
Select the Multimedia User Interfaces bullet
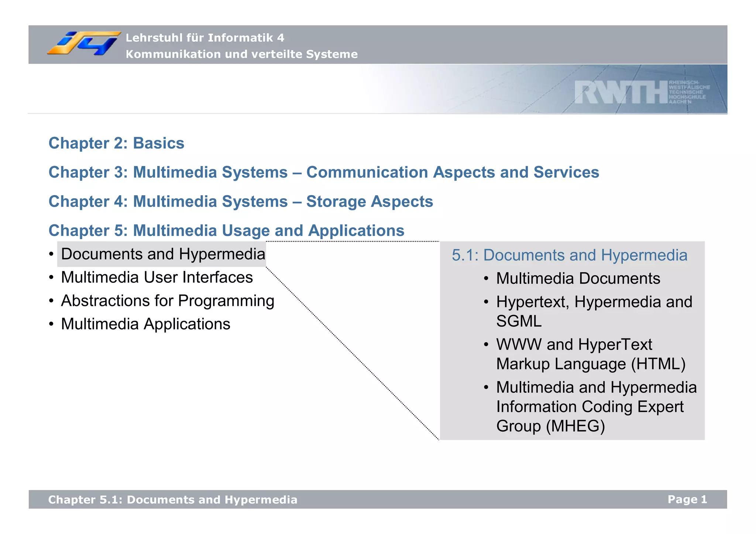(x=157, y=278)
